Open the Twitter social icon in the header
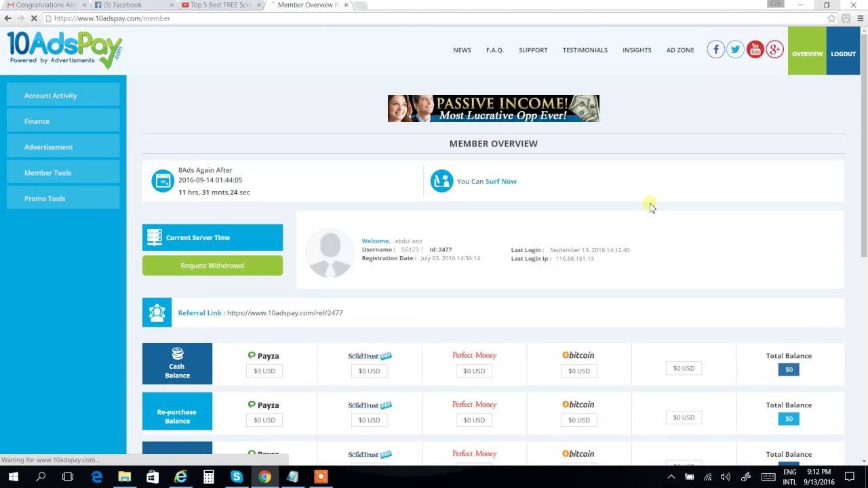 pos(735,49)
